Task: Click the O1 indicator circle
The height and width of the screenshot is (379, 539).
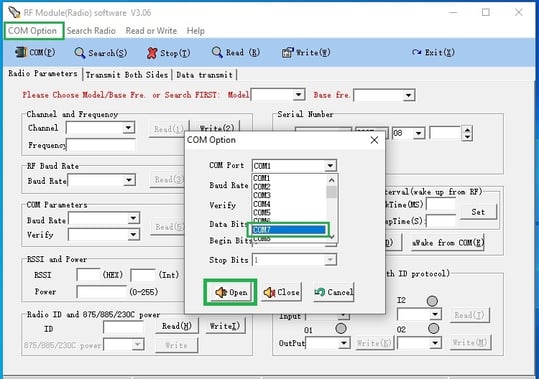Action: (x=341, y=328)
